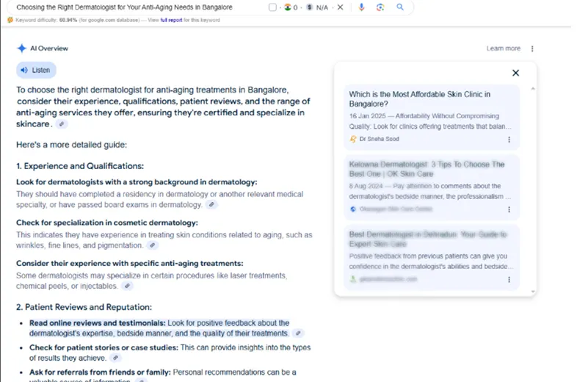The width and height of the screenshot is (588, 382).
Task: Open more options for Kelowna Dermatologist card
Action: coord(509,209)
